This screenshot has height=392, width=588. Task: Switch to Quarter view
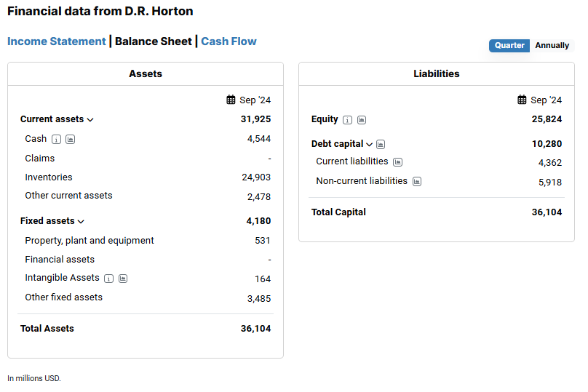pyautogui.click(x=509, y=45)
